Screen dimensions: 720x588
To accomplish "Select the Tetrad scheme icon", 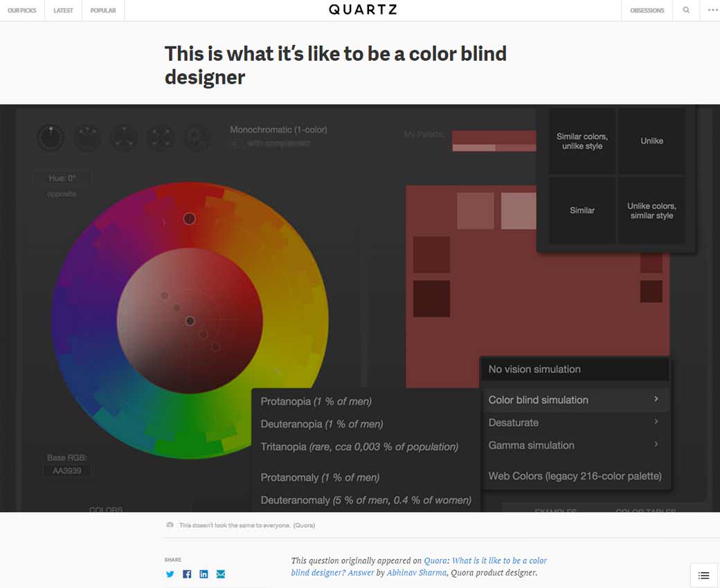I will (x=161, y=137).
